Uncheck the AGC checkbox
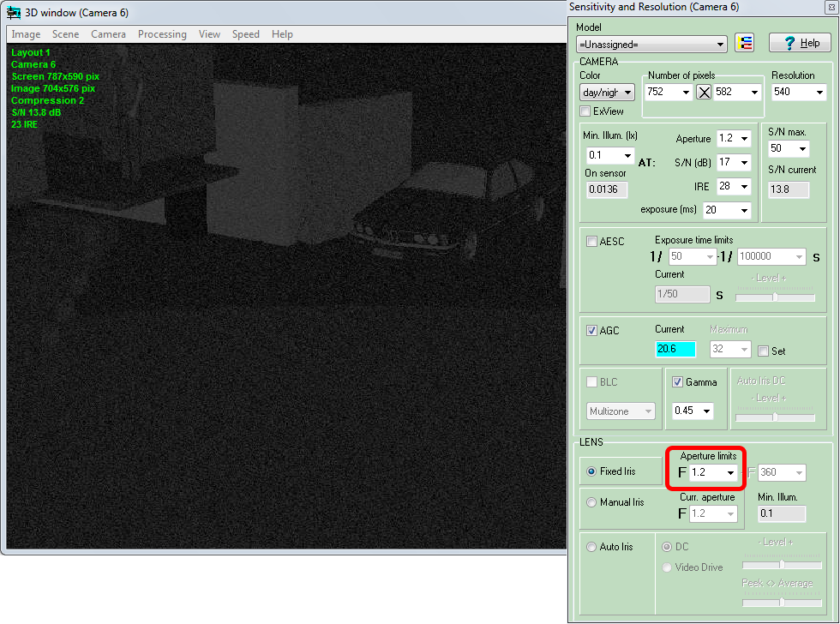The image size is (840, 624). 591,331
